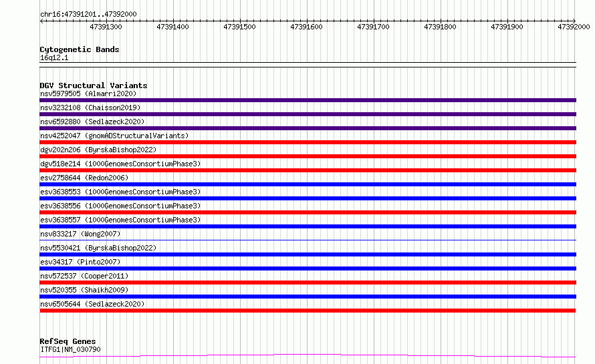This screenshot has width=595, height=364.
Task: Click ruler position 47391500
Action: pyautogui.click(x=239, y=27)
